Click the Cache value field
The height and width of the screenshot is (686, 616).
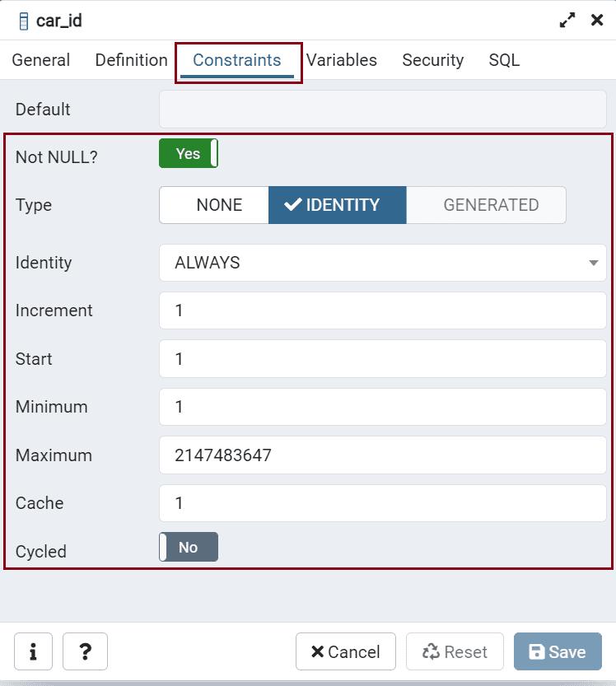pos(383,503)
